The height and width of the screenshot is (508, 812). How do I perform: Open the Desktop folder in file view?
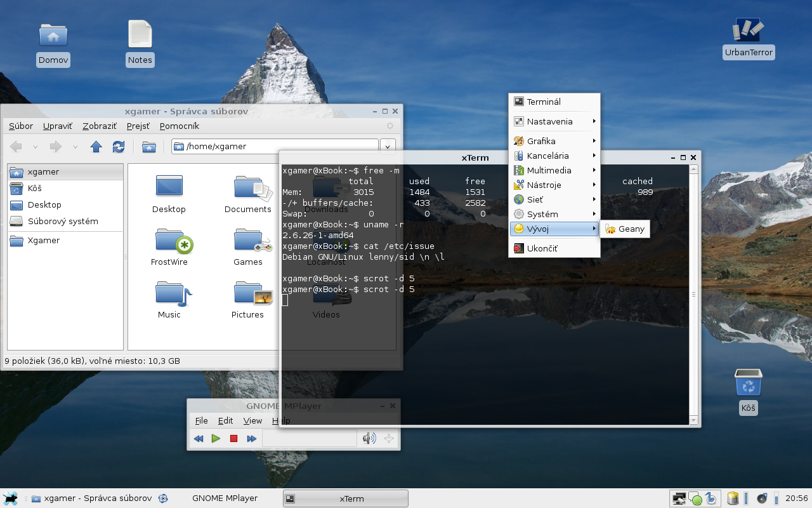coord(169,194)
